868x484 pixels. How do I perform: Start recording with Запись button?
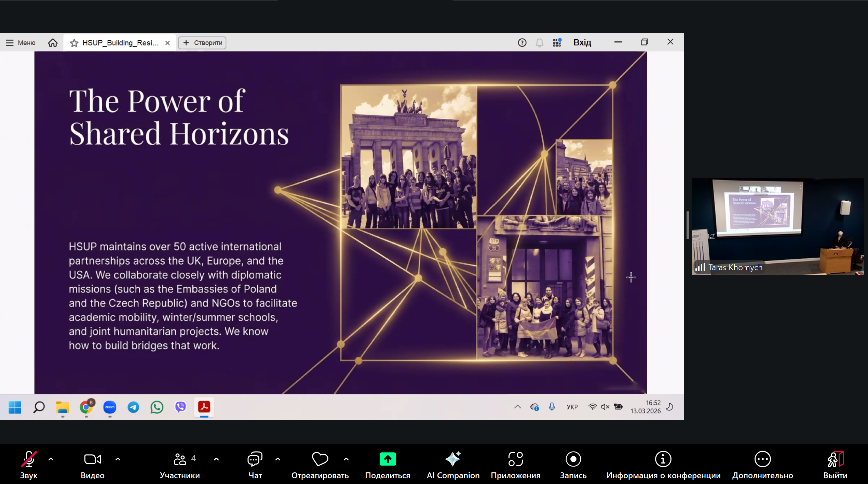(573, 459)
